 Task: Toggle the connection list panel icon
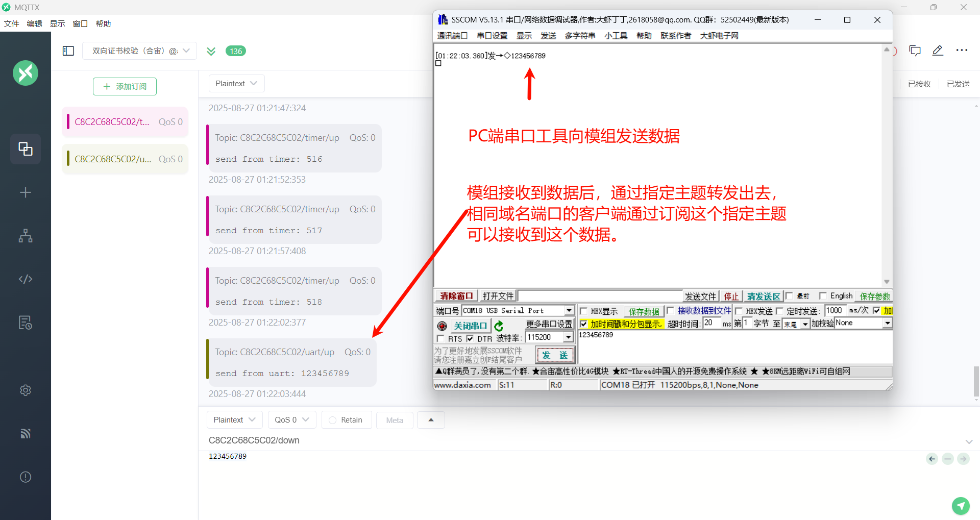click(68, 51)
